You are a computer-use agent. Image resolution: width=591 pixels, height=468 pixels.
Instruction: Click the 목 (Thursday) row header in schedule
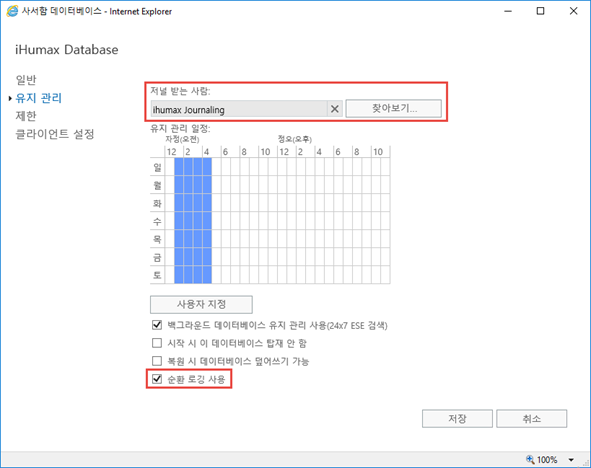(x=157, y=239)
